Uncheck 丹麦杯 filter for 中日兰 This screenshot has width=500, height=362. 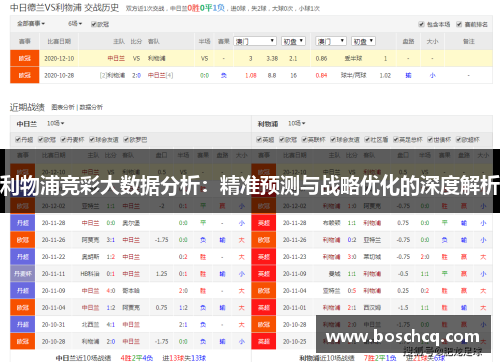click(63, 139)
